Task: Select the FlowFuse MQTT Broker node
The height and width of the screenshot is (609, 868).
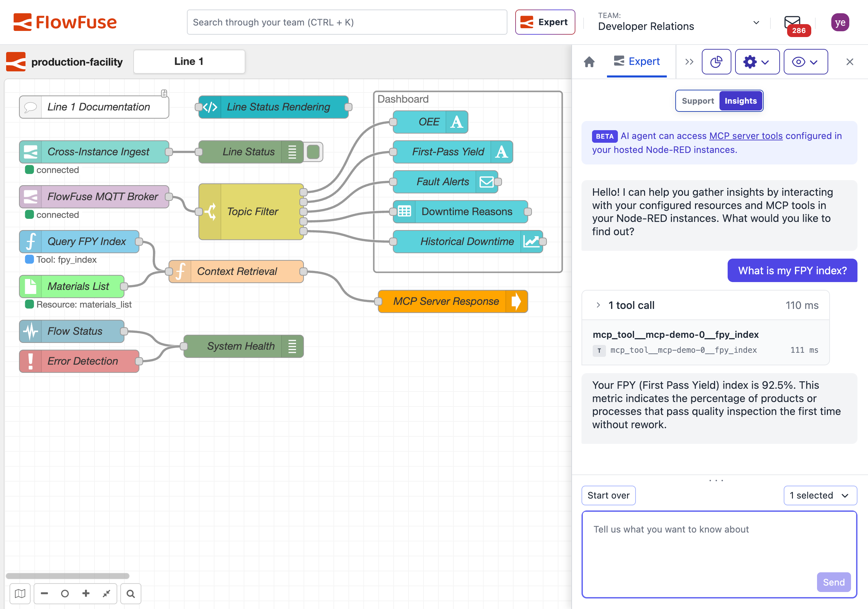Action: (x=94, y=196)
